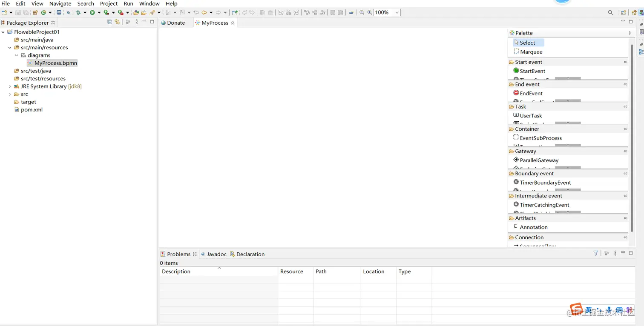
Task: Click the search magnifier at top right
Action: pos(610,13)
